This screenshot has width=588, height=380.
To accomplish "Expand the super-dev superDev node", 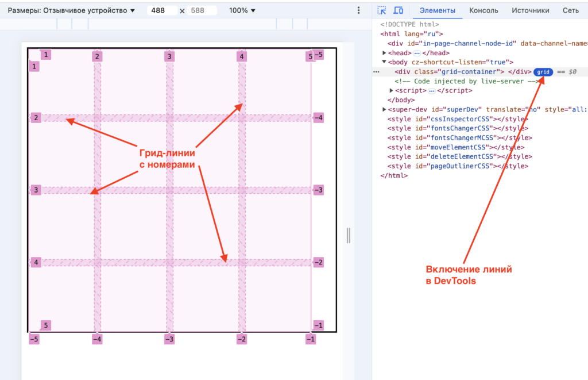I will click(384, 109).
